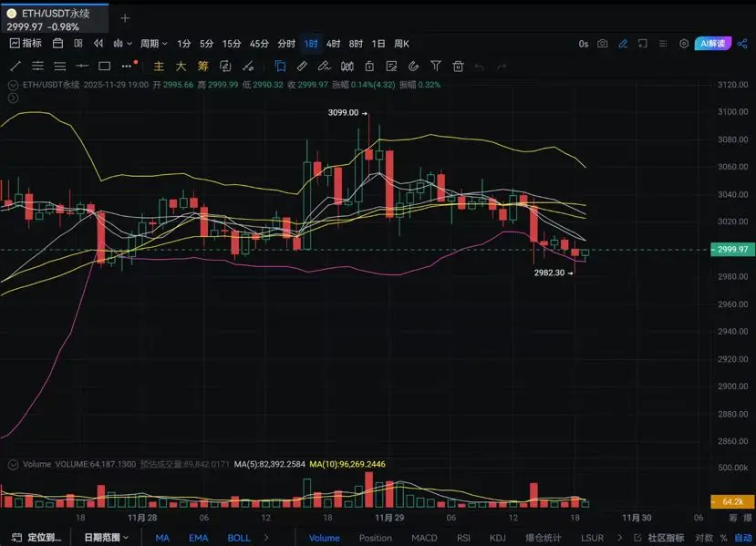Select the trend line drawing tool
756x546 pixels.
pos(15,66)
